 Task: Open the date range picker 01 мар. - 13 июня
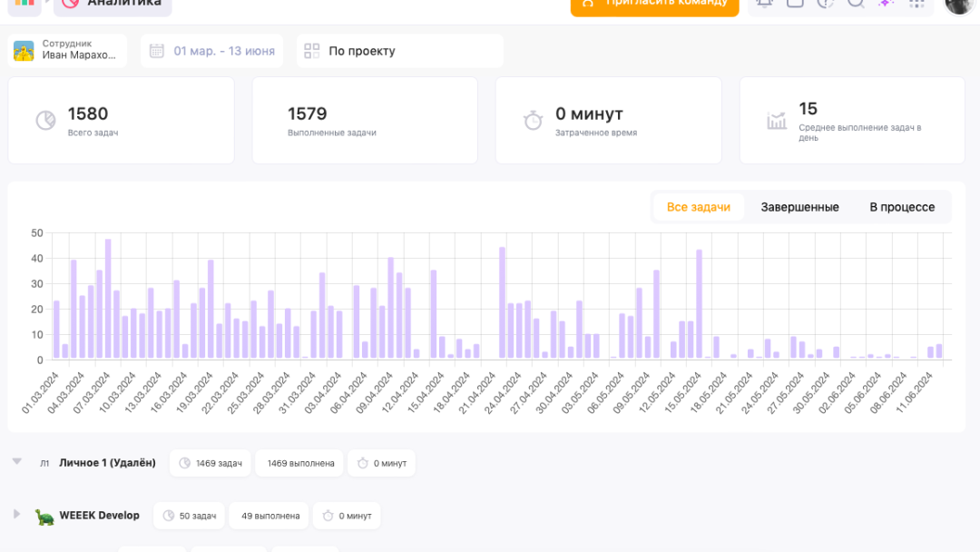pyautogui.click(x=212, y=51)
